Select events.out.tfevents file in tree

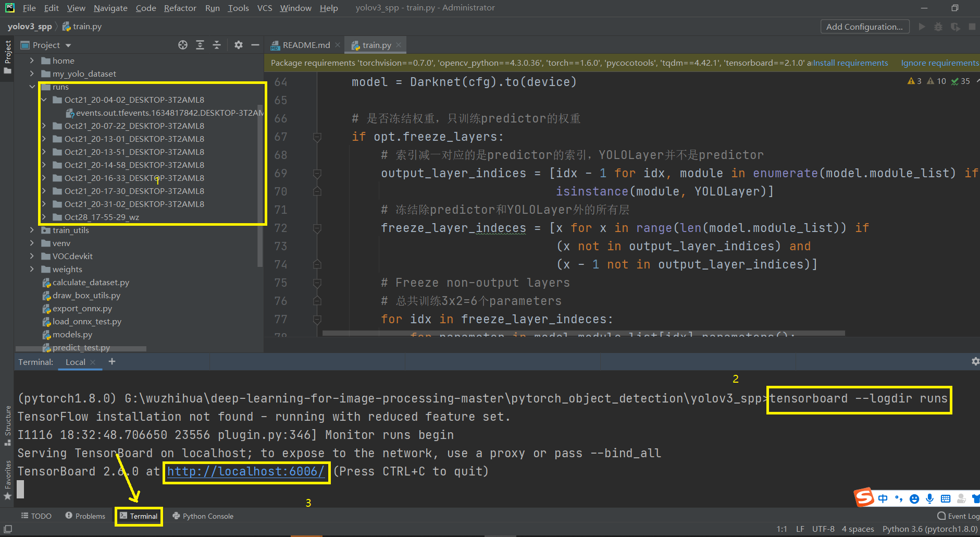click(165, 113)
